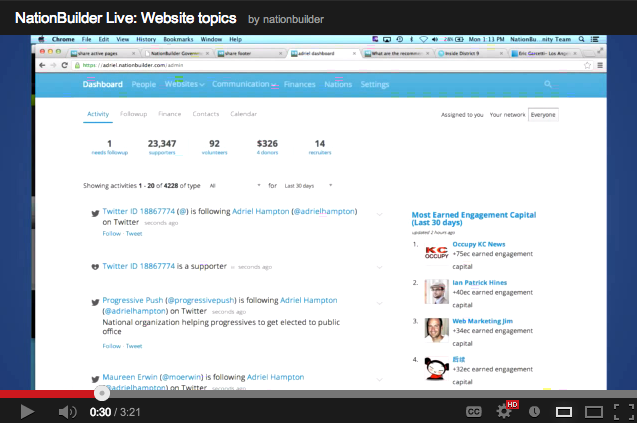The image size is (637, 423).
Task: Open Chrome File menu
Action: point(87,39)
